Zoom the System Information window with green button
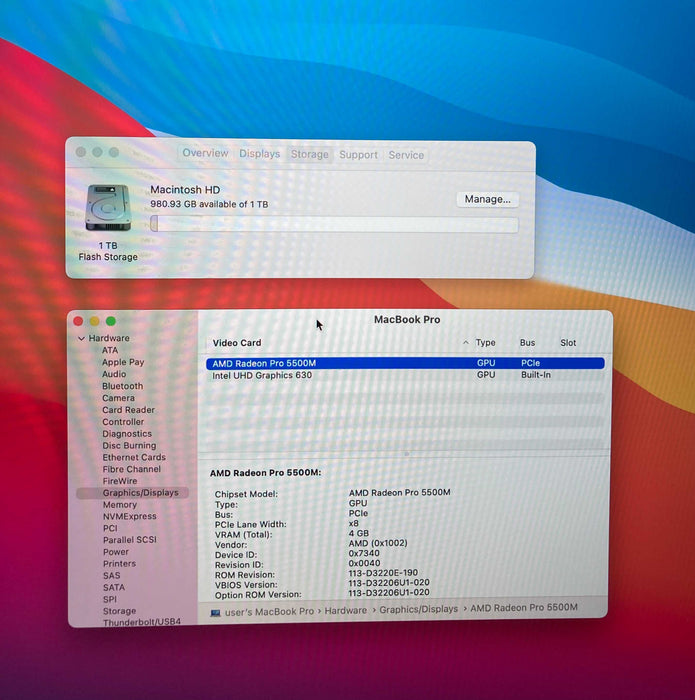The height and width of the screenshot is (700, 695). pyautogui.click(x=111, y=321)
